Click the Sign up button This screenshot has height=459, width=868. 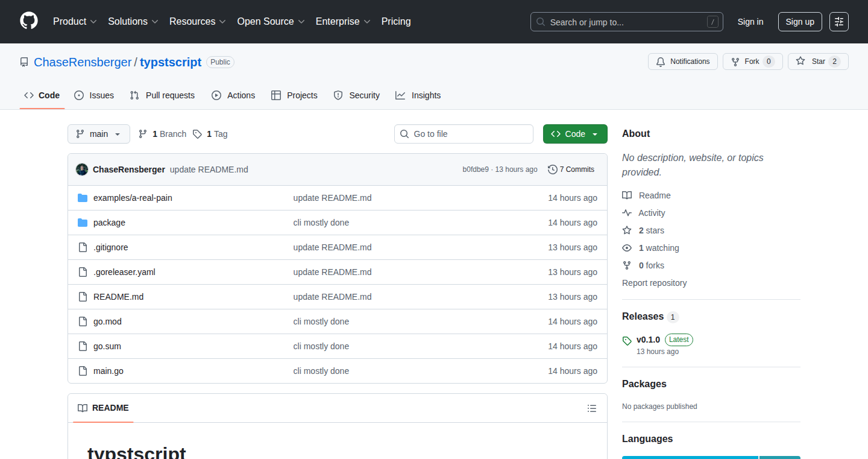800,22
